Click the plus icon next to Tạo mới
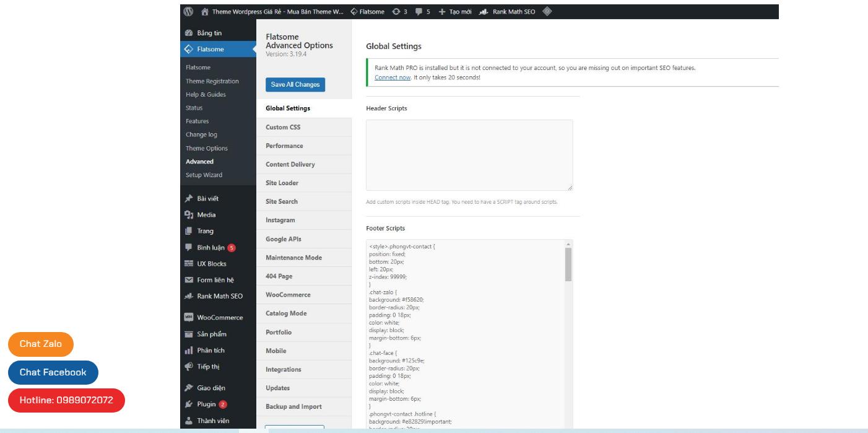Image resolution: width=868 pixels, height=433 pixels. (x=441, y=11)
